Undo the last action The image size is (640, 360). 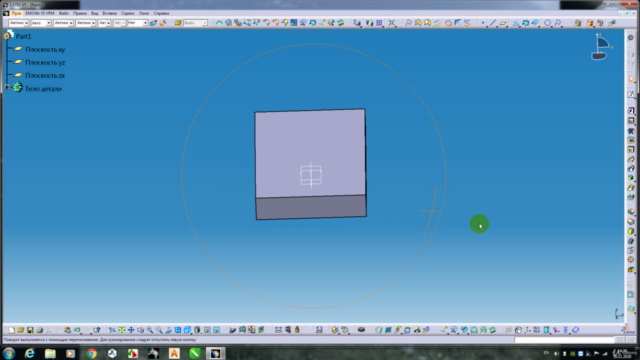click(77, 330)
